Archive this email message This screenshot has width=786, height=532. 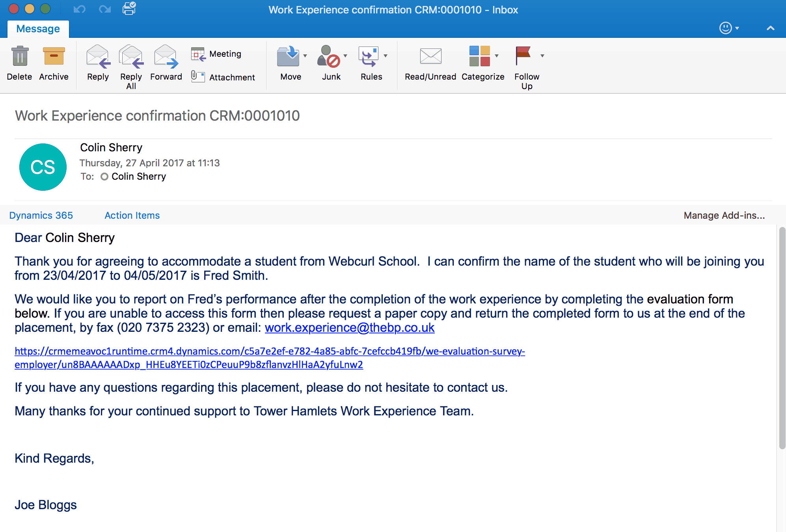coord(54,57)
